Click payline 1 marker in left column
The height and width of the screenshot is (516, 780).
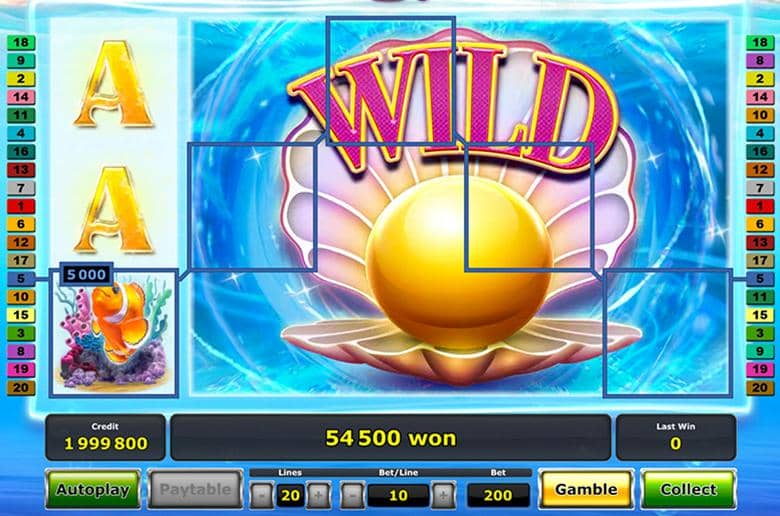[x=21, y=206]
